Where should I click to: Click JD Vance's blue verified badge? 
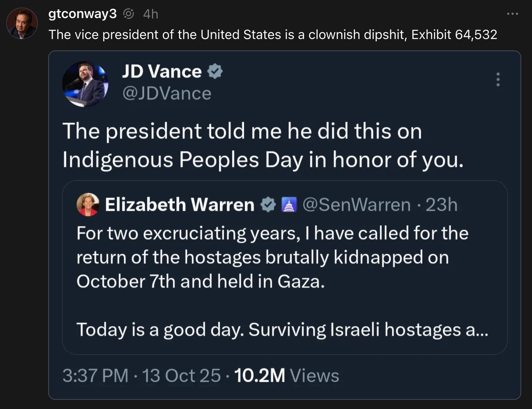point(215,71)
